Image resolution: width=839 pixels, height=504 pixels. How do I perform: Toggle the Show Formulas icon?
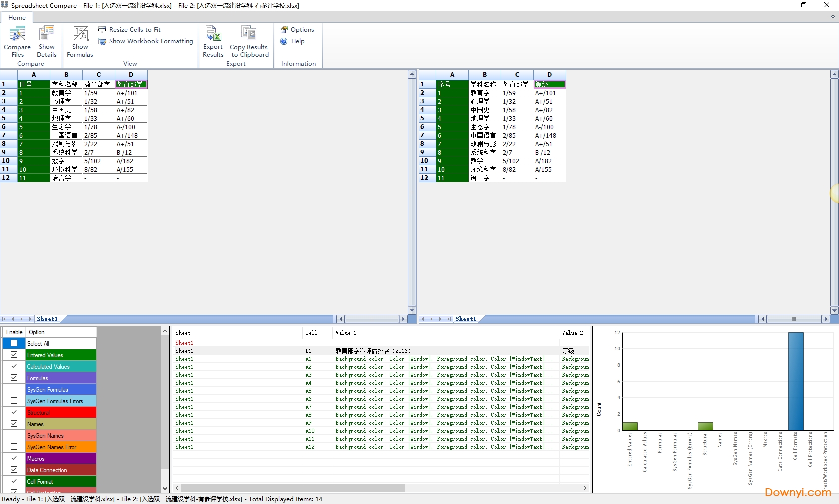click(80, 34)
